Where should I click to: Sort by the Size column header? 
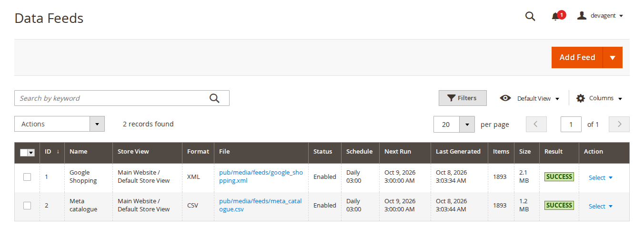tap(527, 152)
